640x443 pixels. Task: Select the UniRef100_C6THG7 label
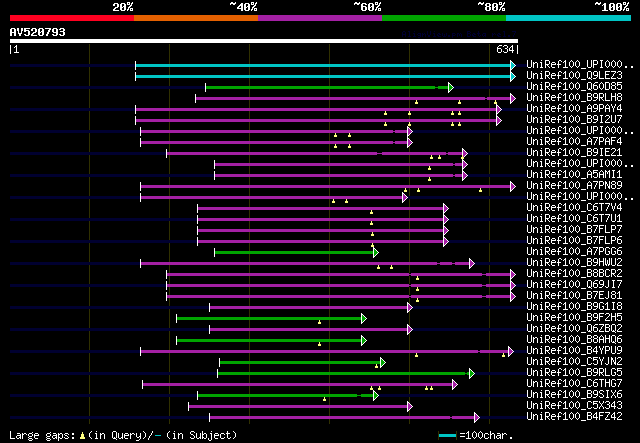tap(574, 384)
